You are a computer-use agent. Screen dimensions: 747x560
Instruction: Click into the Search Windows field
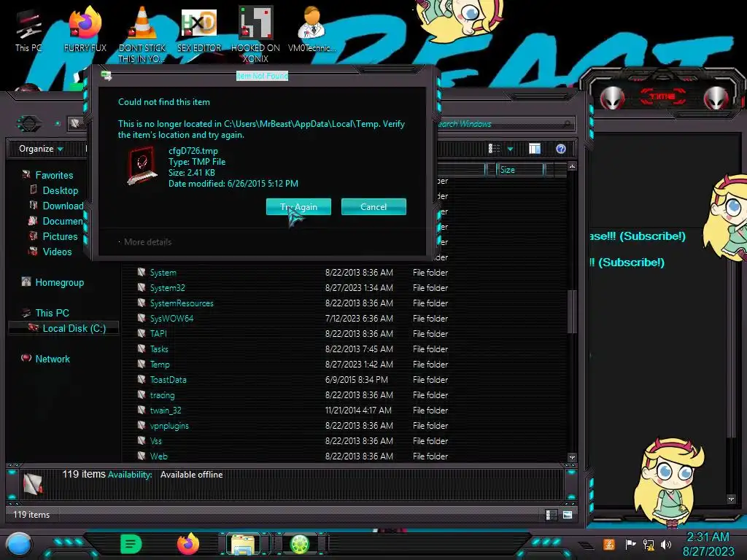click(505, 124)
